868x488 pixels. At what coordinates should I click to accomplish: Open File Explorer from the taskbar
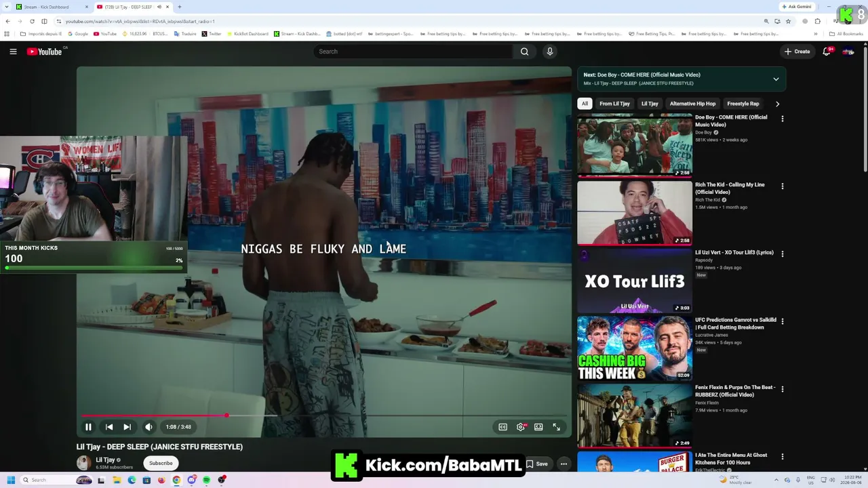[117, 480]
